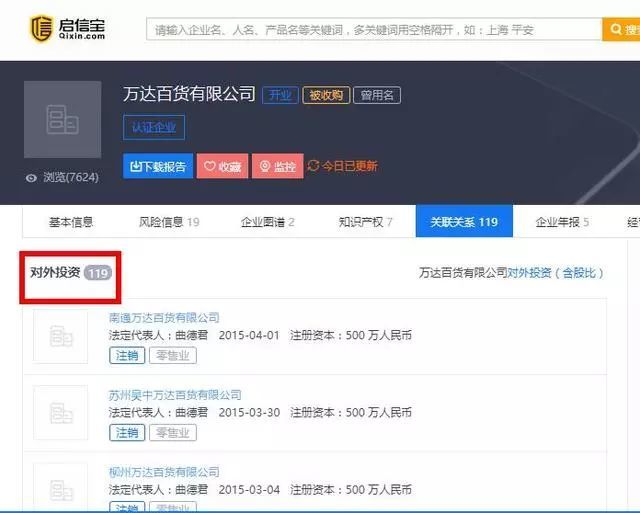Switch to the 知识产权 7 tab
640x513 pixels.
[x=365, y=222]
